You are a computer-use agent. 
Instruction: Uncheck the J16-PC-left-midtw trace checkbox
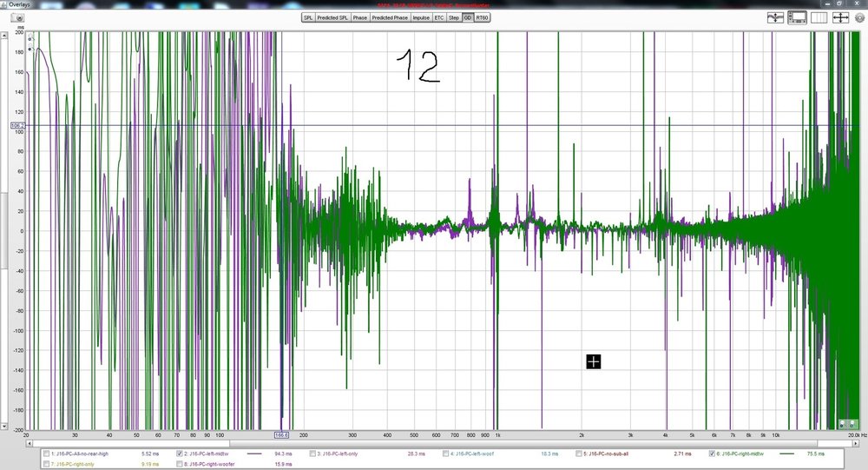pyautogui.click(x=180, y=453)
